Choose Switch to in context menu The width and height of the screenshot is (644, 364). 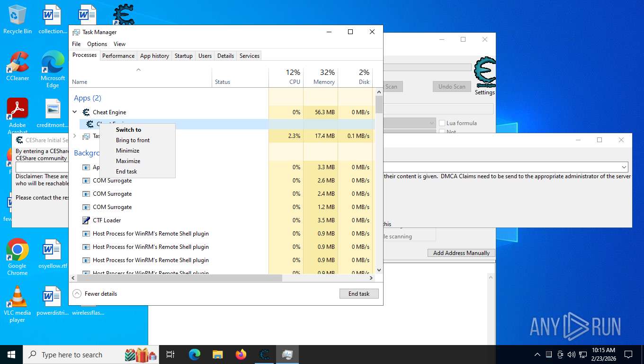click(128, 130)
